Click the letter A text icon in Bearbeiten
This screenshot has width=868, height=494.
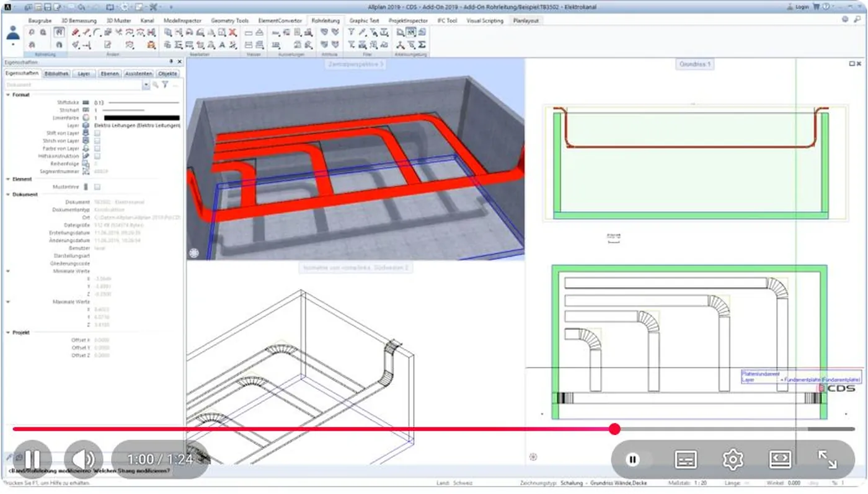[222, 45]
